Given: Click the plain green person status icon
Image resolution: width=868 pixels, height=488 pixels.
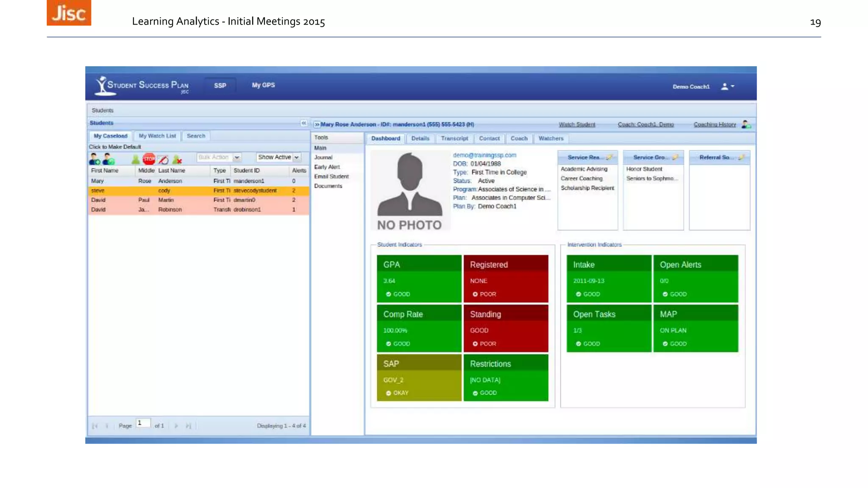Looking at the screenshot, I should [x=135, y=159].
